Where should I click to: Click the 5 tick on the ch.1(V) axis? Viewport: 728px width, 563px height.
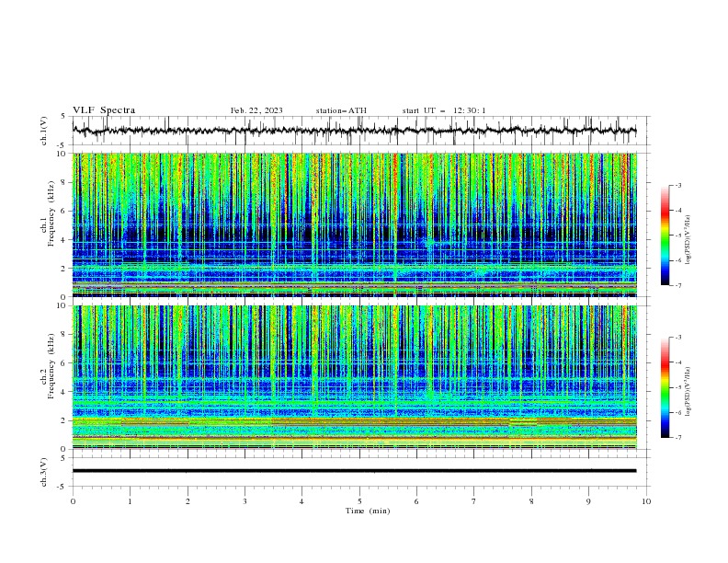tap(64, 116)
